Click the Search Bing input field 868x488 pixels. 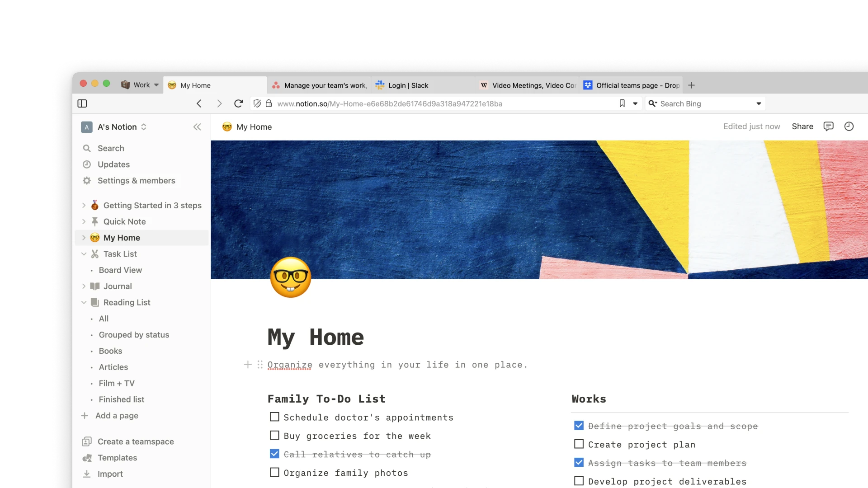(x=705, y=103)
